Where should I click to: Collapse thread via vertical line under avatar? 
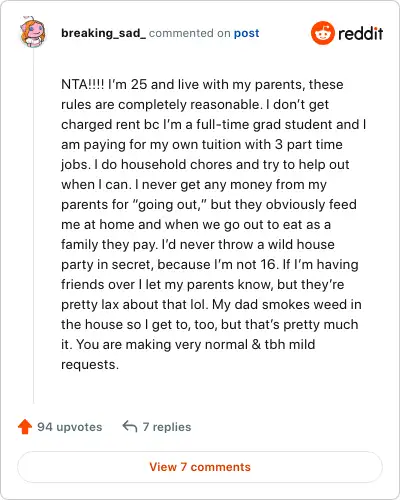point(33,226)
